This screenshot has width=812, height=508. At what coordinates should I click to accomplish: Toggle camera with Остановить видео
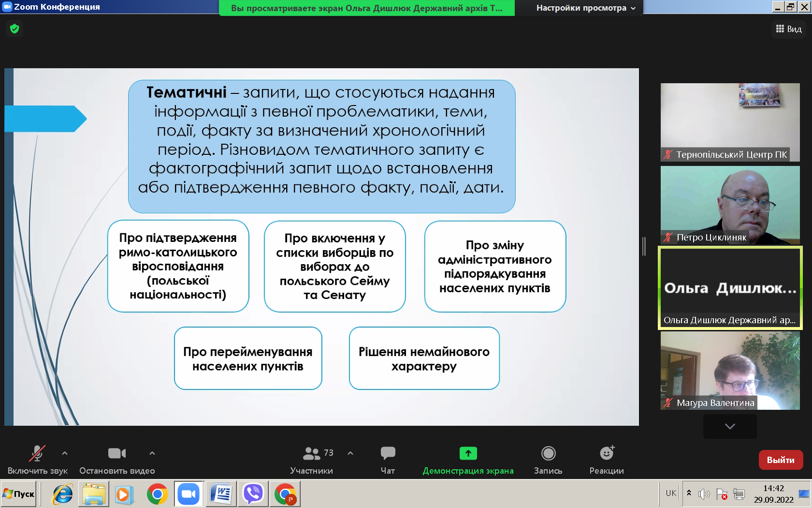[x=117, y=460]
